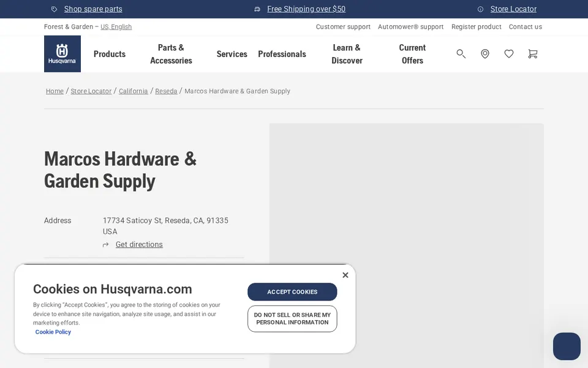The height and width of the screenshot is (368, 588).
Task: Open the Current Offers menu
Action: pos(412,54)
